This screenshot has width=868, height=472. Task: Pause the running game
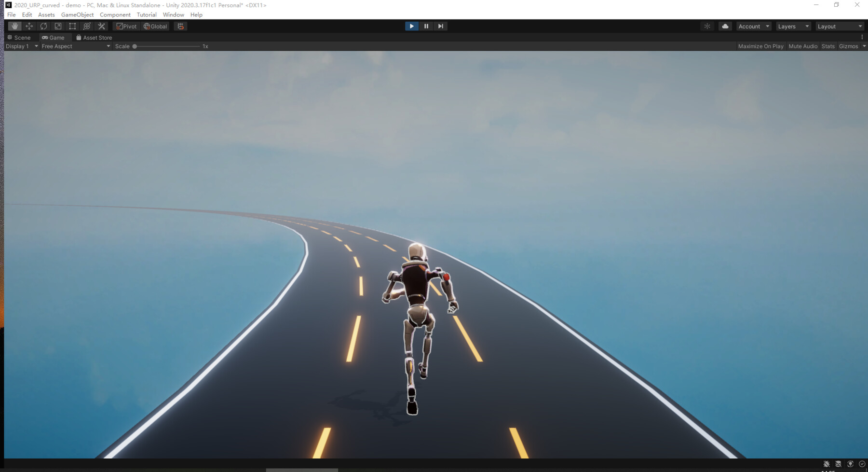(426, 26)
